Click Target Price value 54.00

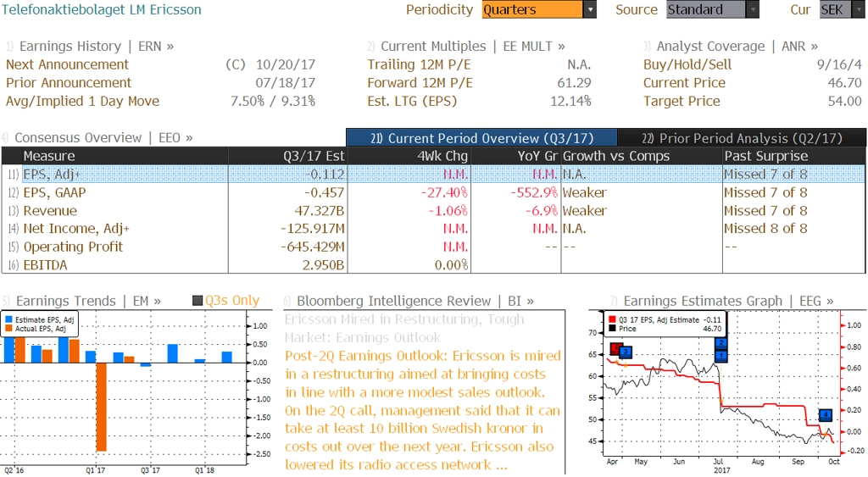click(x=845, y=102)
